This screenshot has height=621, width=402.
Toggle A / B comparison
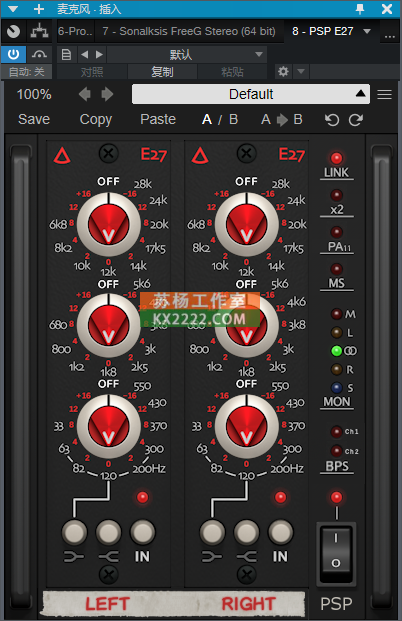point(220,119)
